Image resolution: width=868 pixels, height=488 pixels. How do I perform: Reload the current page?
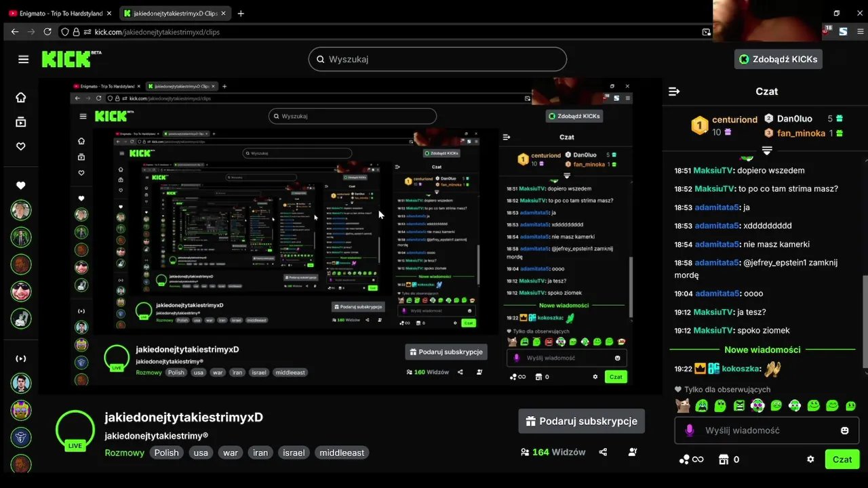[47, 32]
